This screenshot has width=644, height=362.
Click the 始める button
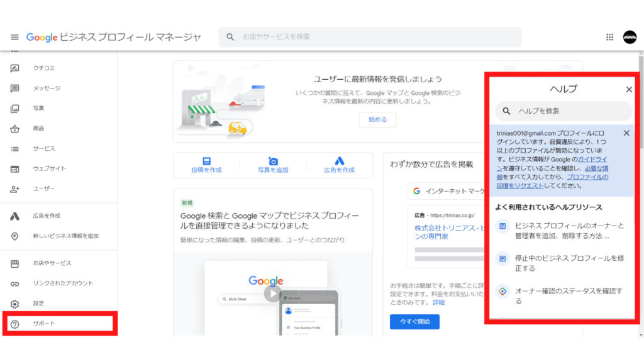click(x=378, y=119)
